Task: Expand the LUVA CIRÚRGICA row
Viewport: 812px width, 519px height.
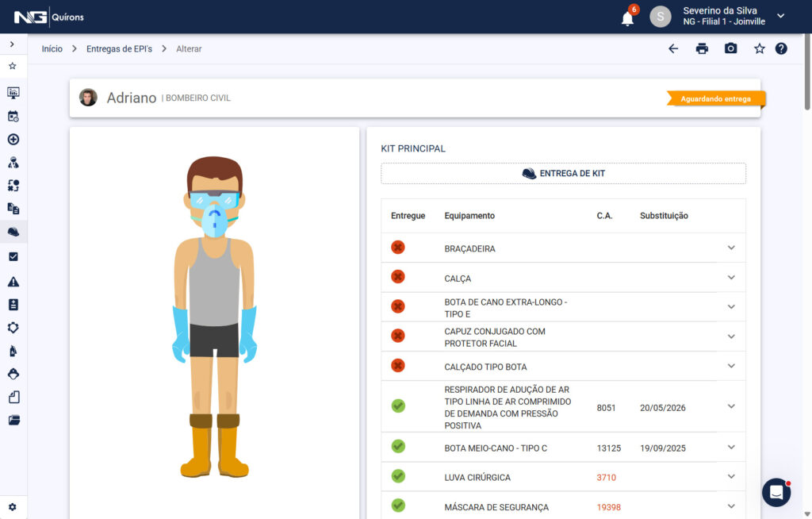Action: tap(730, 476)
